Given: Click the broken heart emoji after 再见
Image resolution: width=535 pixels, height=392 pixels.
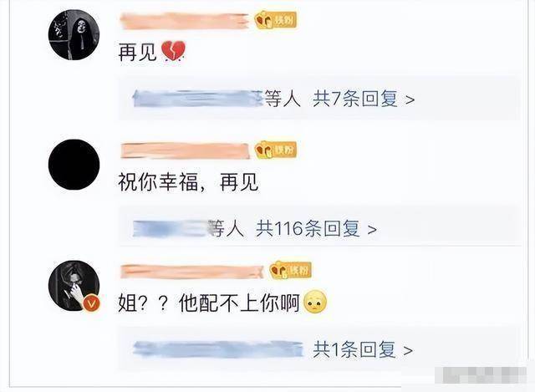Looking at the screenshot, I should [173, 51].
